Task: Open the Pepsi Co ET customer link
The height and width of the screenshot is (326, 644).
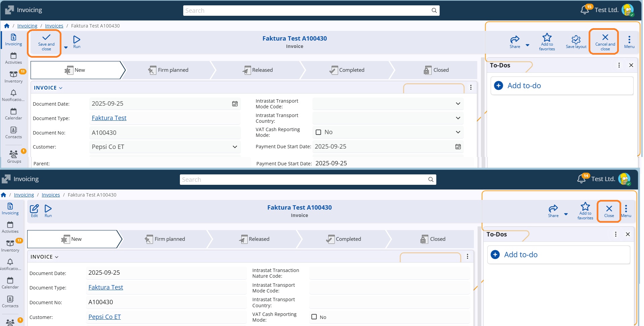Action: click(105, 317)
